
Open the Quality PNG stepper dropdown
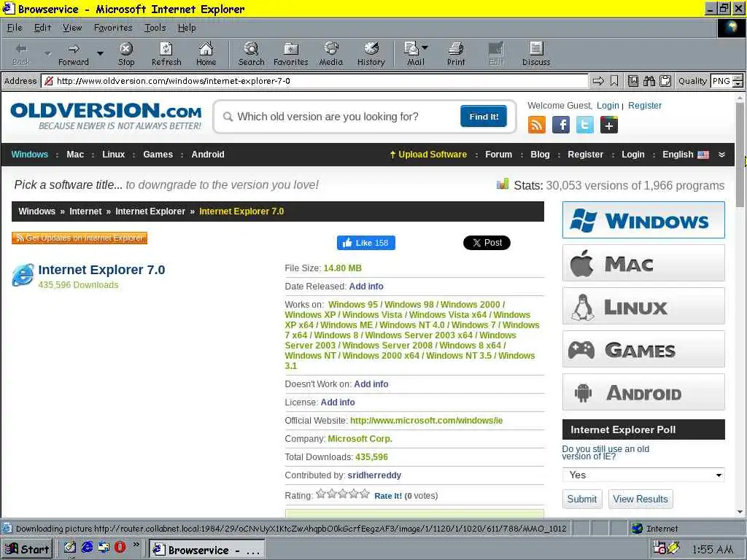point(738,81)
